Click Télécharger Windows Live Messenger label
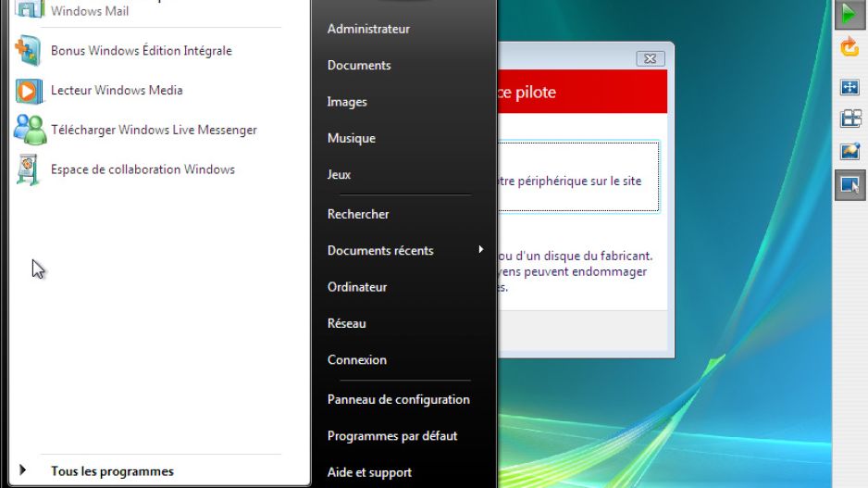 154,130
